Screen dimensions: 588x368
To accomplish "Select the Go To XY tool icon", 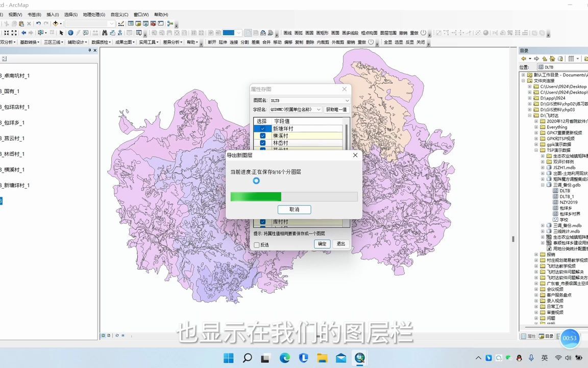I will pyautogui.click(x=120, y=33).
